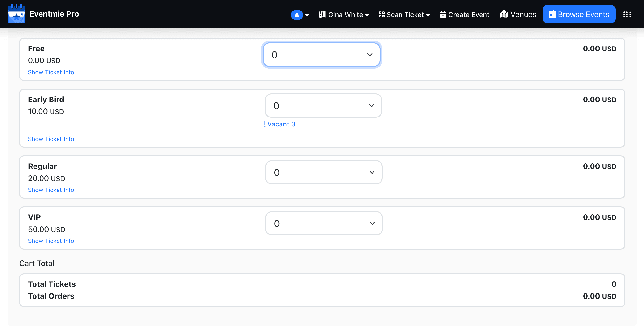The image size is (644, 333).
Task: Click the Eventmie Pro calendar logo
Action: [x=16, y=14]
